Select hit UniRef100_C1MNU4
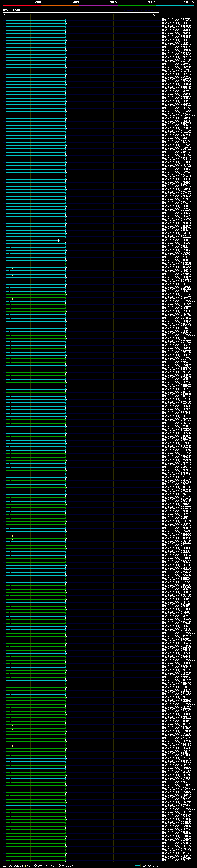 point(177,50)
